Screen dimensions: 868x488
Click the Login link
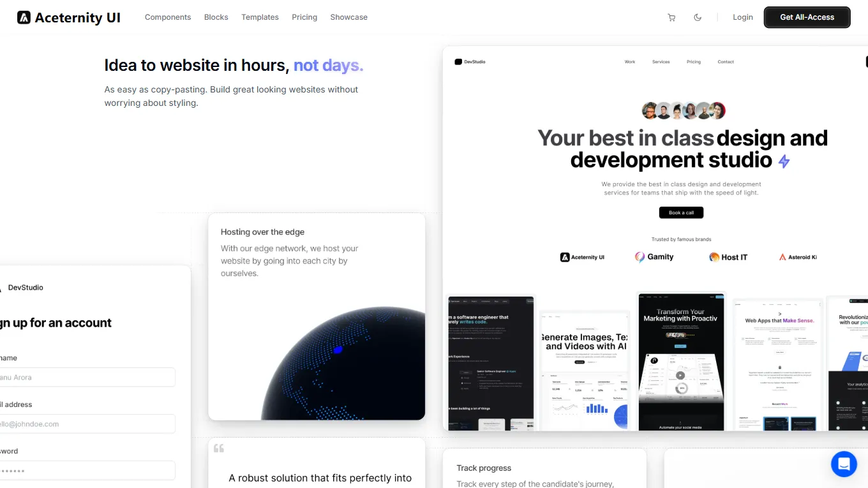tap(742, 17)
